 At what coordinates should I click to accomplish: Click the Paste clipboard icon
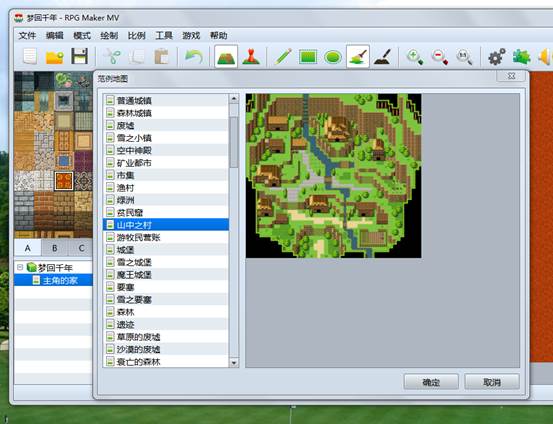(x=161, y=56)
